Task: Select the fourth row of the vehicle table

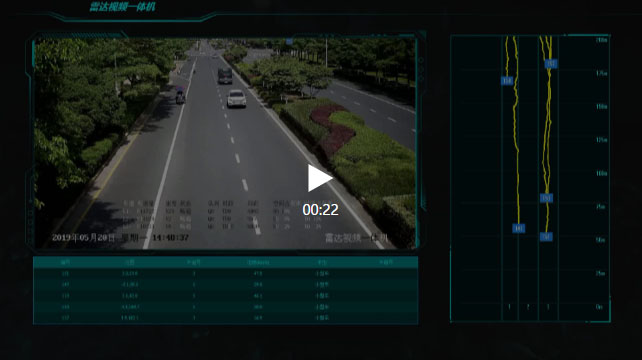Action: click(226, 306)
